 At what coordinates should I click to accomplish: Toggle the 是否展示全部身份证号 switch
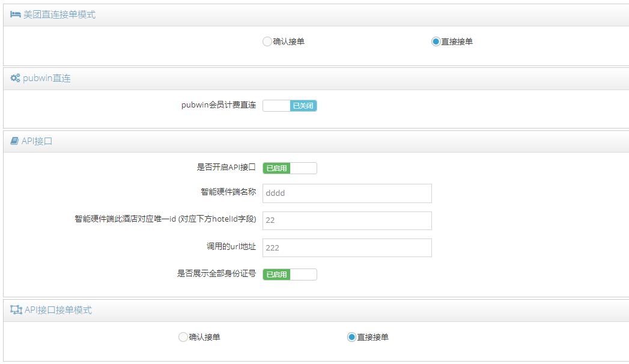[290, 275]
